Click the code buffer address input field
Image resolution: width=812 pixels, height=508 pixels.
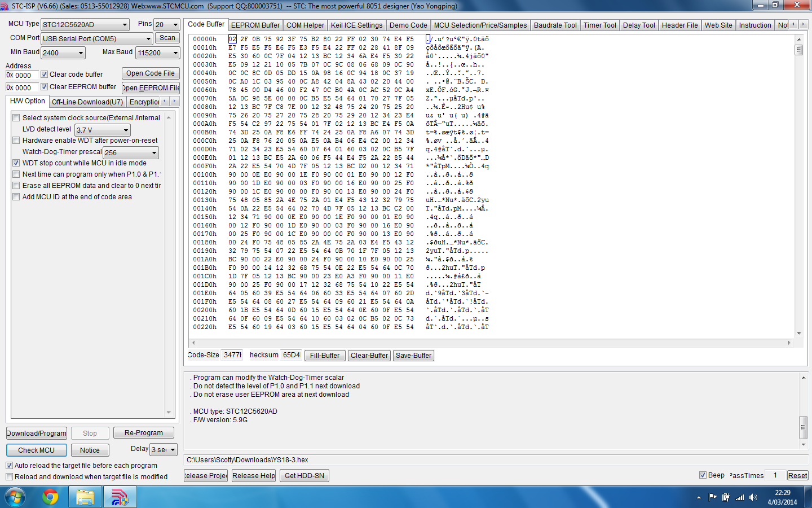(23, 75)
